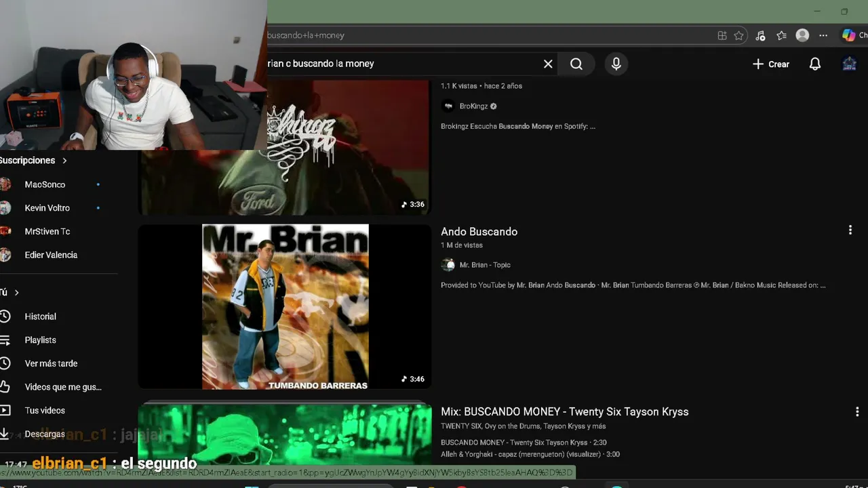
Task: Open the Copilot icon in toolbar
Action: (x=848, y=35)
